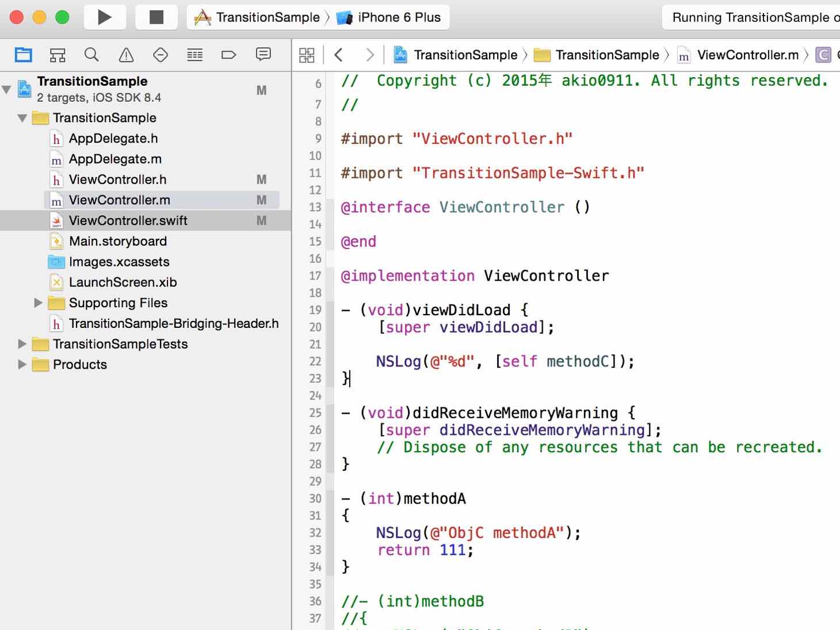Open the related items grid menu
Viewport: 840px width, 630px height.
307,55
